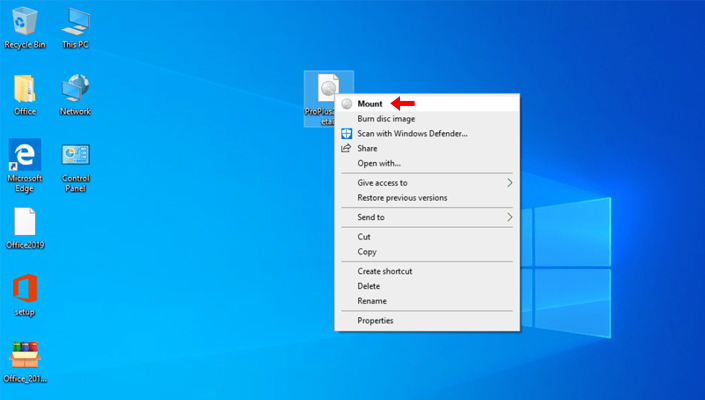Open the Recycle Bin desktop icon
Viewport: 705px width, 400px height.
tap(25, 22)
